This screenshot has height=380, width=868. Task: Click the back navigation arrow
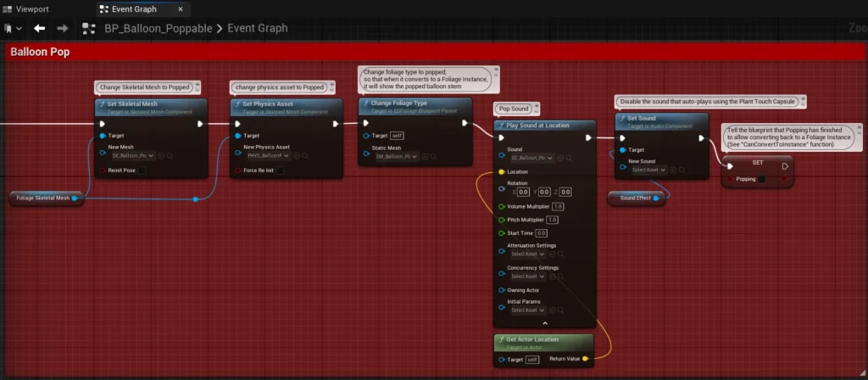(39, 28)
